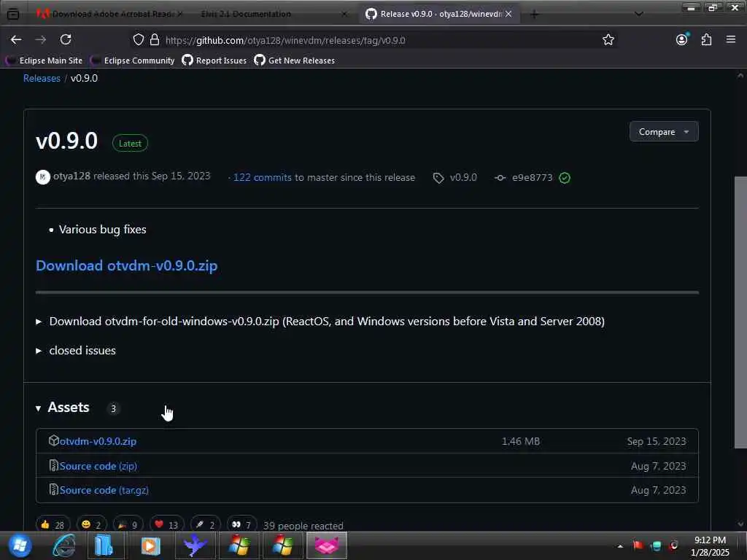Close the Release v0.9.0 tab
Image resolution: width=747 pixels, height=560 pixels.
(508, 15)
